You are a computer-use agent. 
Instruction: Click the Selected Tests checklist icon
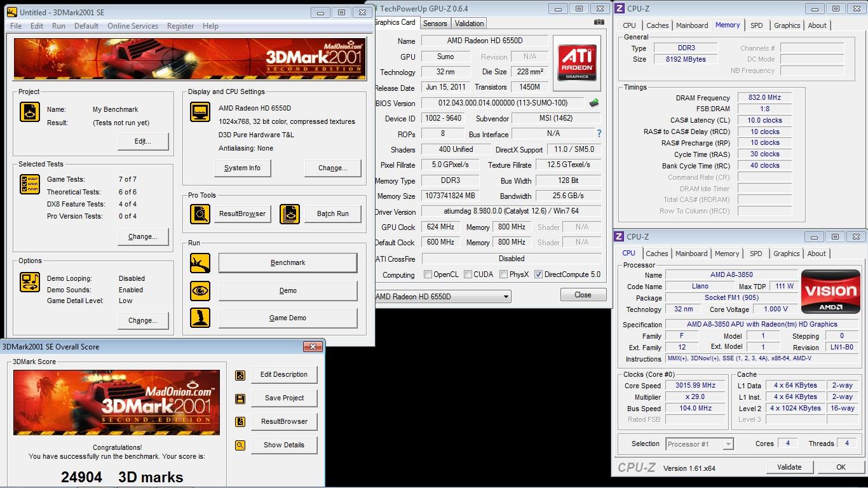coord(30,184)
